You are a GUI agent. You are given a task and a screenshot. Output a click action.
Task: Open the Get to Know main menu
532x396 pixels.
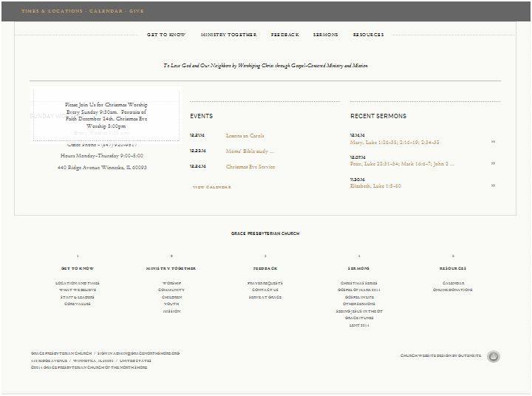166,35
